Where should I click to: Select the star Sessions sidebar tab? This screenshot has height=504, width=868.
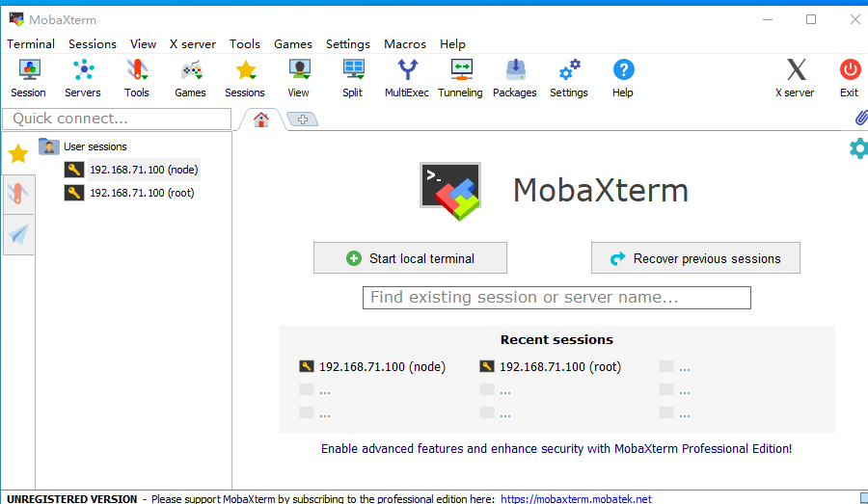18,154
